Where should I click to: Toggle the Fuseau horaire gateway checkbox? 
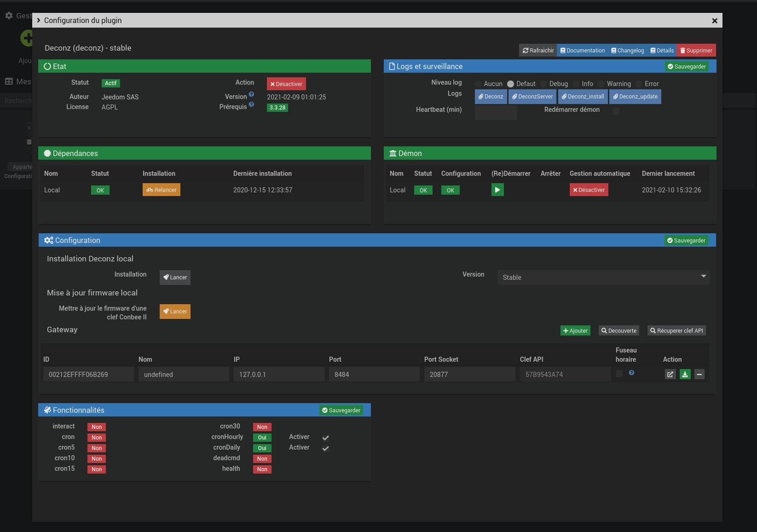pyautogui.click(x=619, y=373)
